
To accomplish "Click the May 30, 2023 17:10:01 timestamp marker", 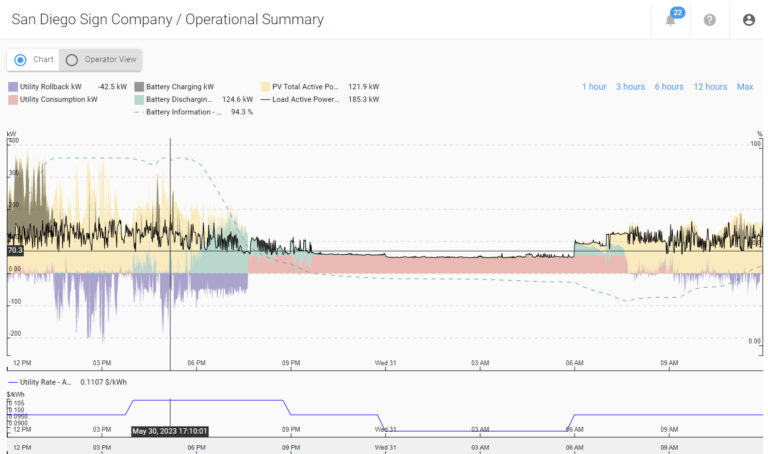I will 170,432.
